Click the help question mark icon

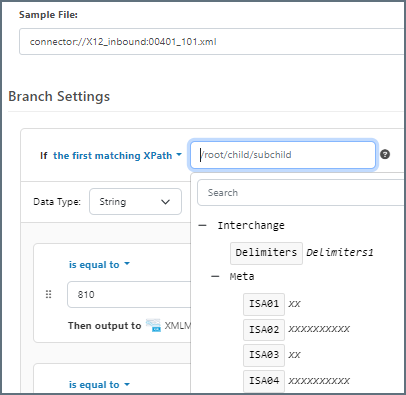click(x=385, y=154)
